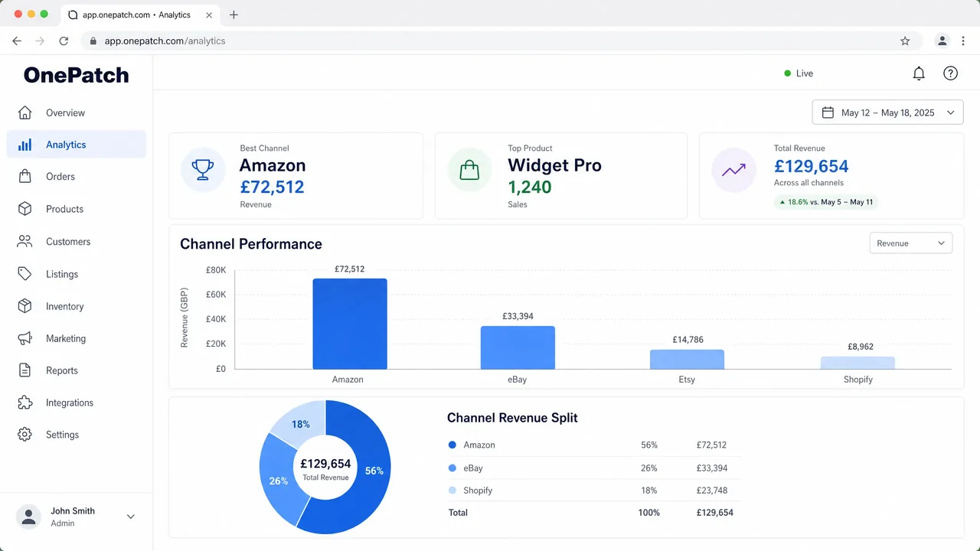Click the OnePatch logo

pyautogui.click(x=76, y=75)
